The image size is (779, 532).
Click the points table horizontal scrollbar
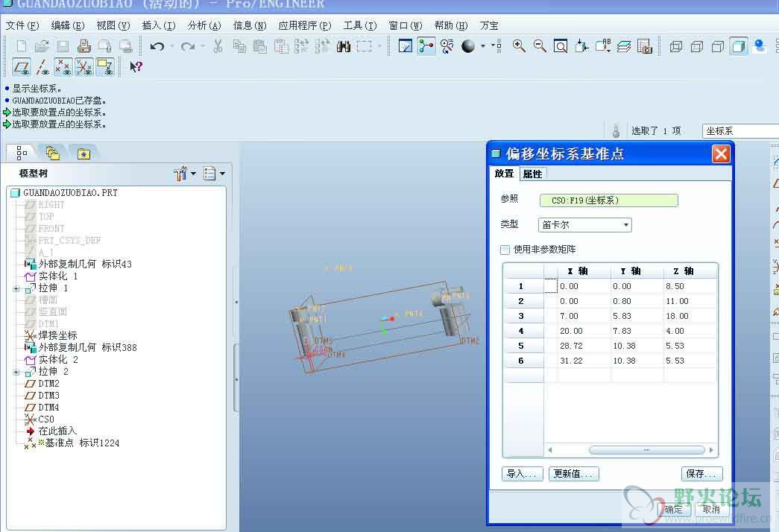click(x=647, y=450)
